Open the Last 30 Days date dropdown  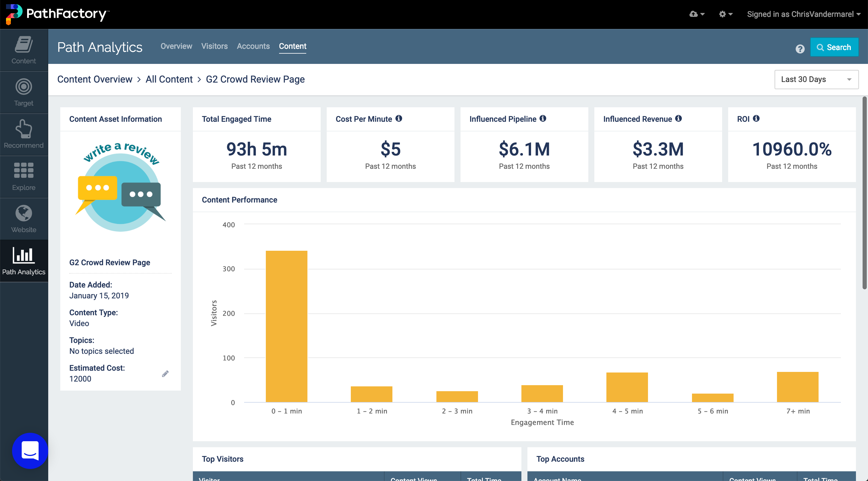point(816,79)
